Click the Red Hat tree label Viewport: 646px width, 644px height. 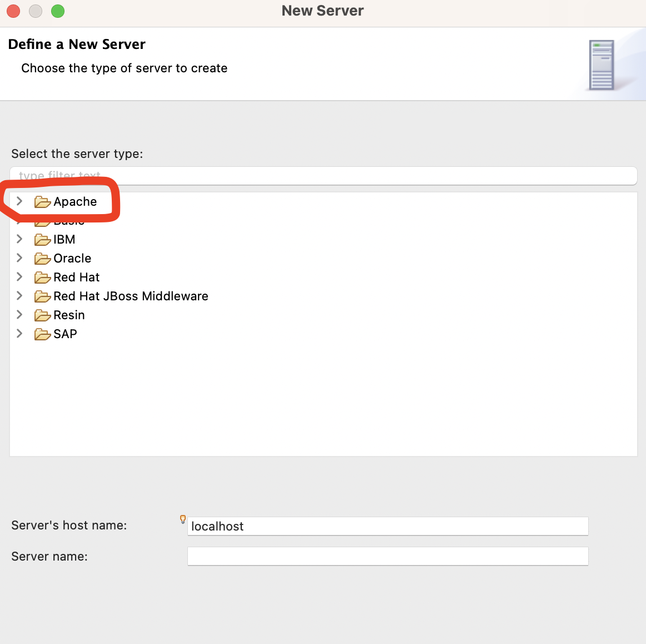coord(77,278)
